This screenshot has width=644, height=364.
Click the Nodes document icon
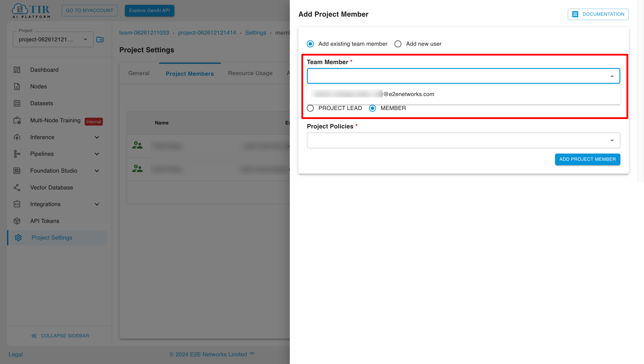tap(17, 86)
